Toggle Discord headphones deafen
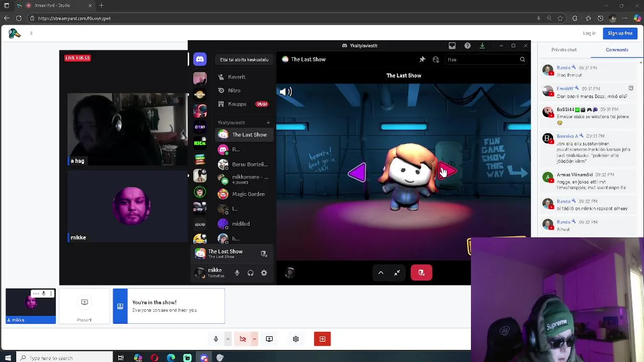The image size is (644, 362). pos(251,273)
